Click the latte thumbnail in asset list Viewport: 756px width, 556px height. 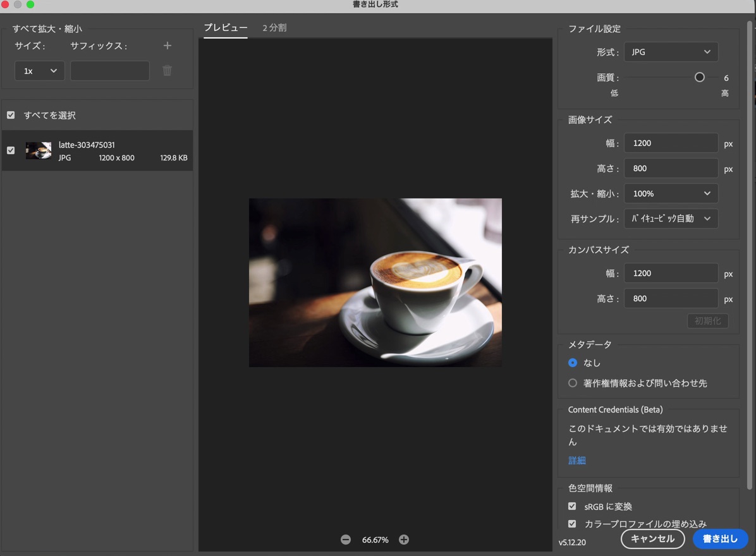click(39, 150)
